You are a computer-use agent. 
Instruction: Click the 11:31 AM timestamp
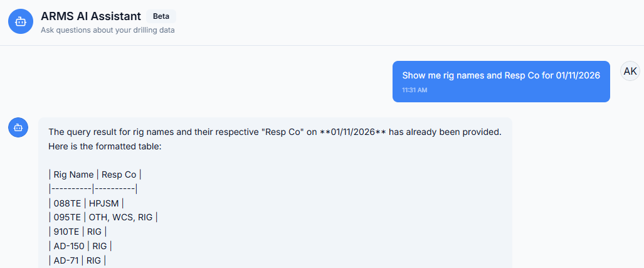414,90
